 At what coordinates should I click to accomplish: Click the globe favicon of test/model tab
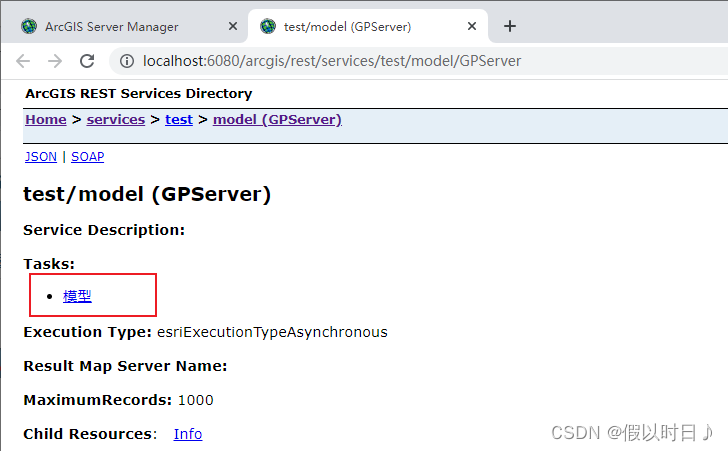point(268,26)
